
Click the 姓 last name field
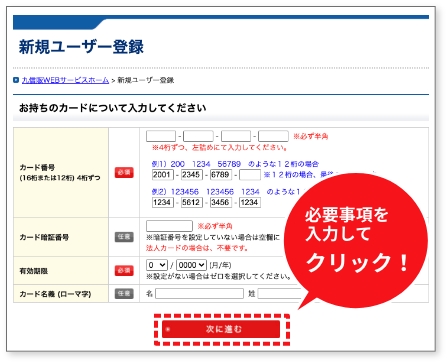(279, 294)
